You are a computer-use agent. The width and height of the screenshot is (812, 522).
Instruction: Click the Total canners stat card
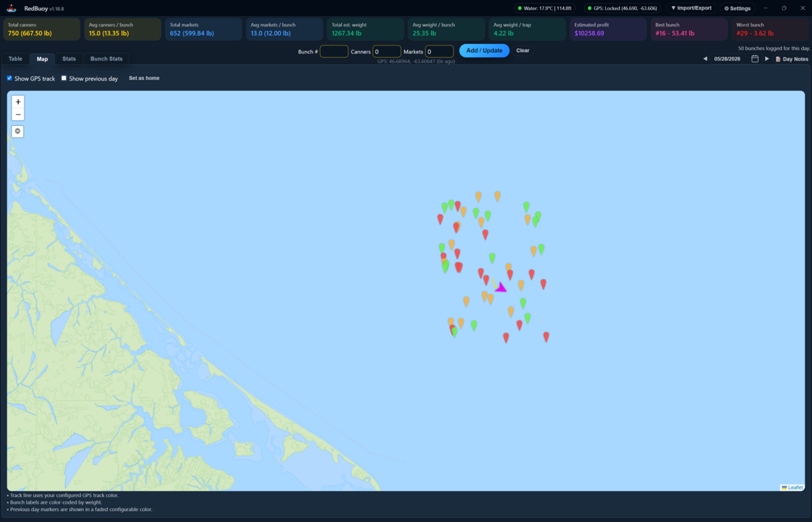coord(42,29)
